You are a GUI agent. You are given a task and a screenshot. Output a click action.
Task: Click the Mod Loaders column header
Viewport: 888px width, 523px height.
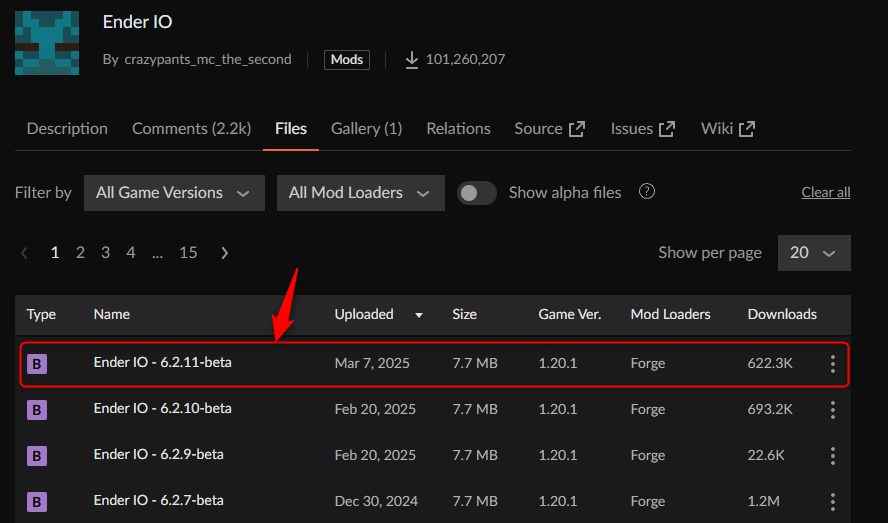click(671, 314)
